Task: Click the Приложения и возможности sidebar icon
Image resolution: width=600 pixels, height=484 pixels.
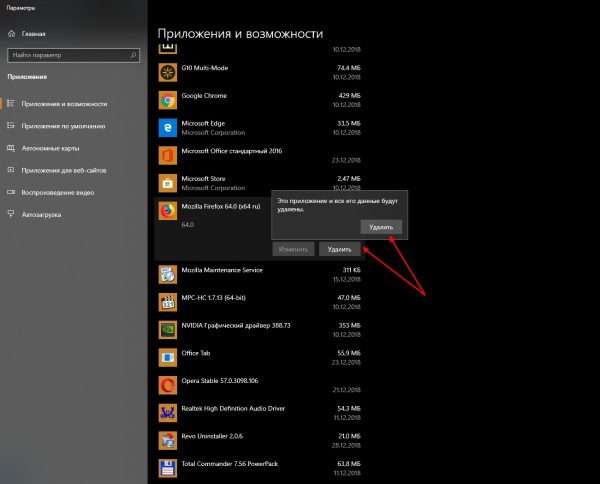Action: pos(11,103)
